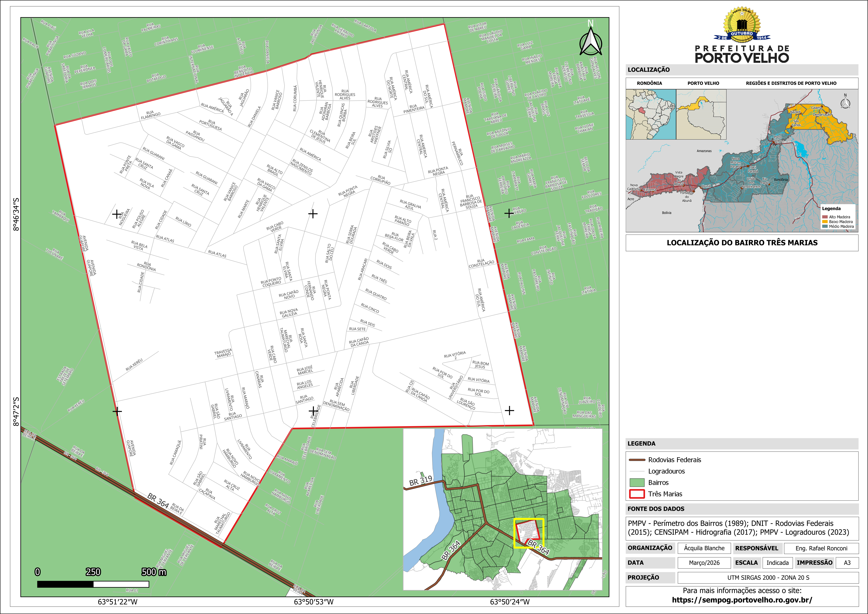868x614 pixels.
Task: Click the Alto Madeira legend color square
Action: tap(825, 217)
